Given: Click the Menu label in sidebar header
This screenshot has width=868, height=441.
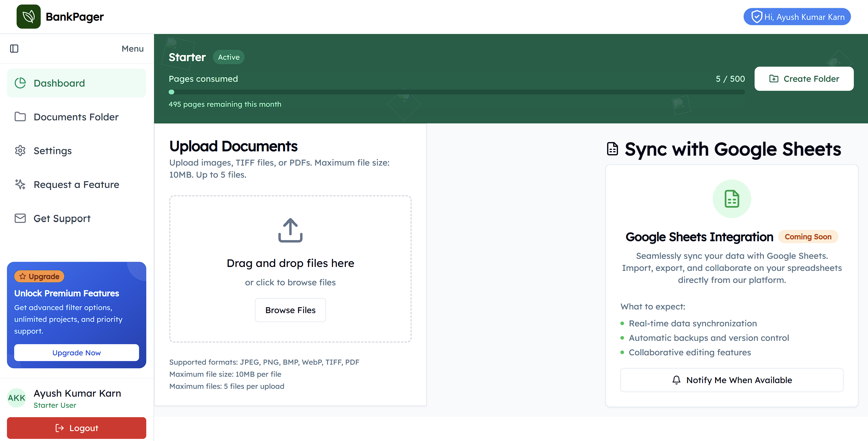Looking at the screenshot, I should pyautogui.click(x=132, y=49).
